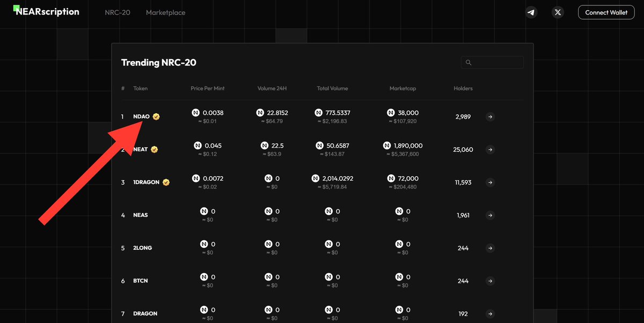Open the Telegram icon link
Viewport: 644px width, 323px height.
[x=531, y=12]
